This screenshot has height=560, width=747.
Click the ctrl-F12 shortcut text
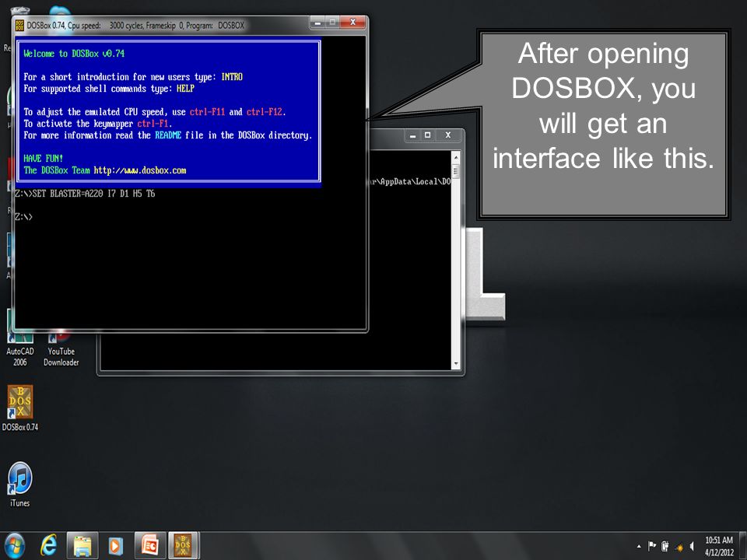265,112
